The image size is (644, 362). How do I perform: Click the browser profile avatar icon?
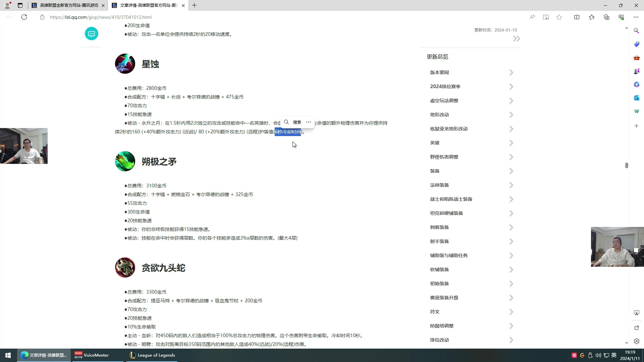tap(7, 5)
